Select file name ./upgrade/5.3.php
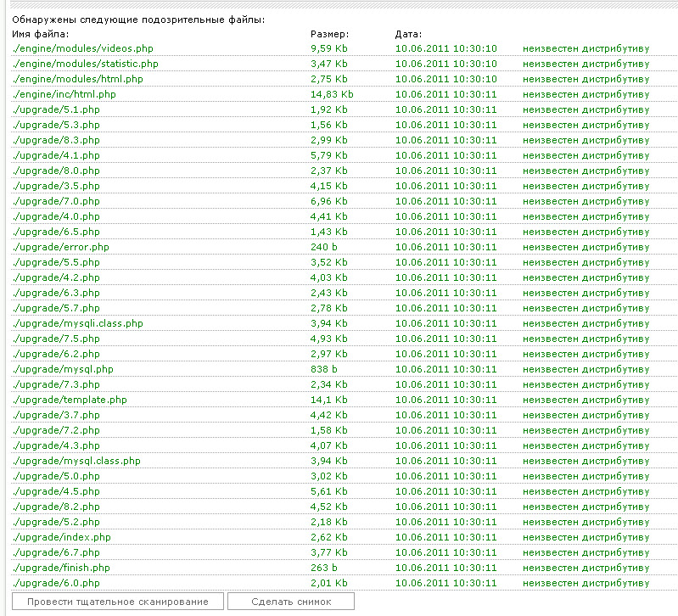The width and height of the screenshot is (678, 616). tap(56, 125)
